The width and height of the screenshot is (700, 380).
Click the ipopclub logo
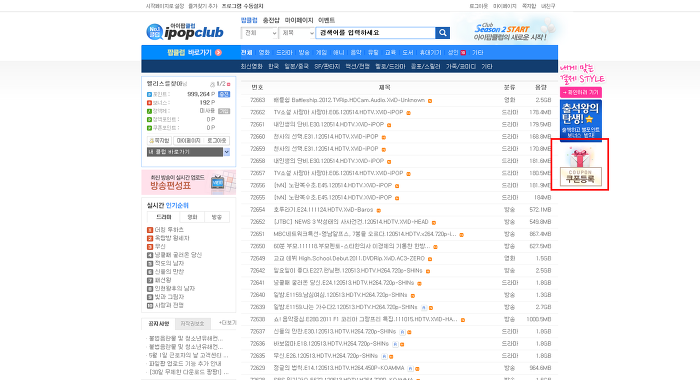185,31
